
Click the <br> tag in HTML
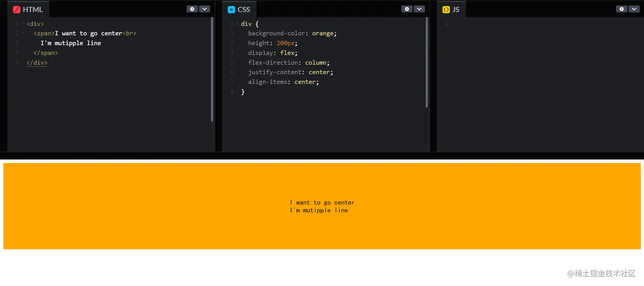click(129, 33)
